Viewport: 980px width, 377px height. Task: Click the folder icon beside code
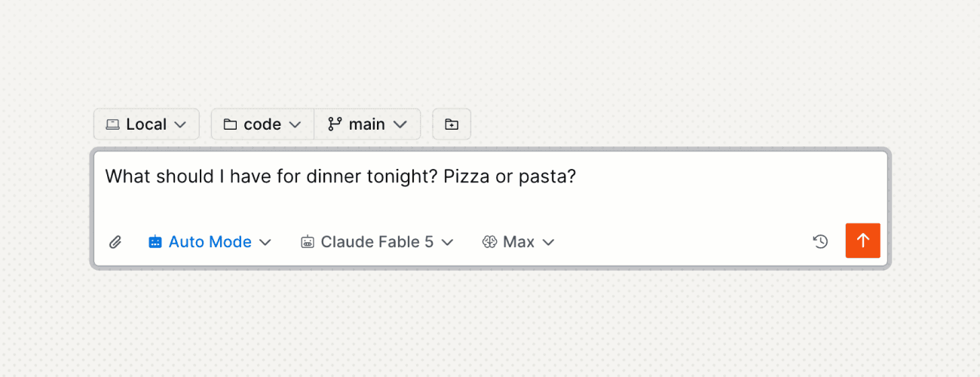[x=230, y=124]
